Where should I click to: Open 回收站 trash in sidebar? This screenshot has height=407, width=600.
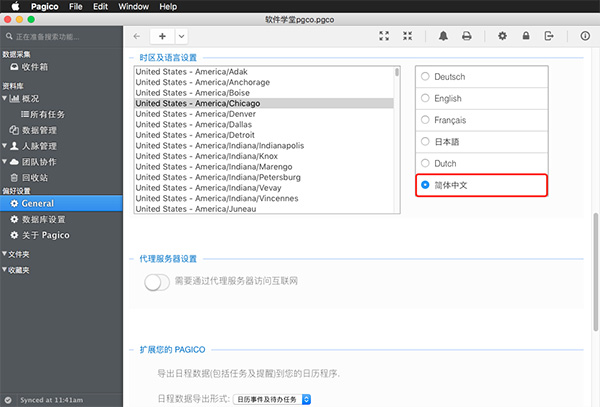[30, 178]
